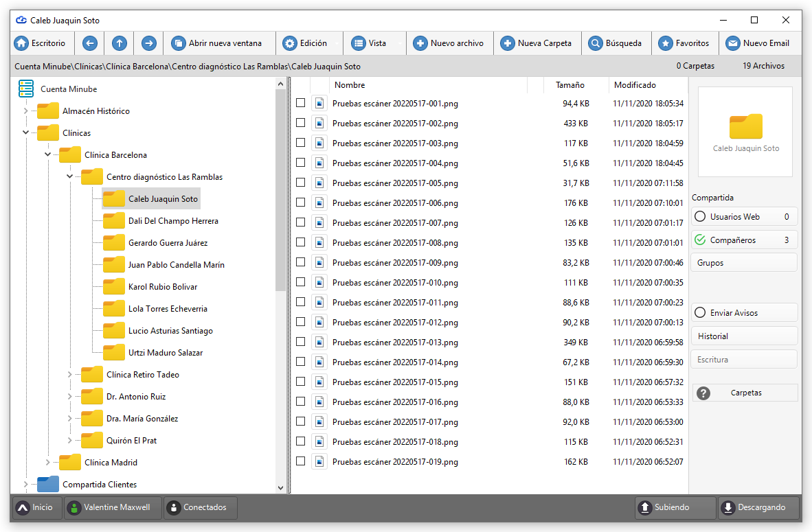
Task: Navigate back with left arrow icon
Action: click(x=89, y=43)
